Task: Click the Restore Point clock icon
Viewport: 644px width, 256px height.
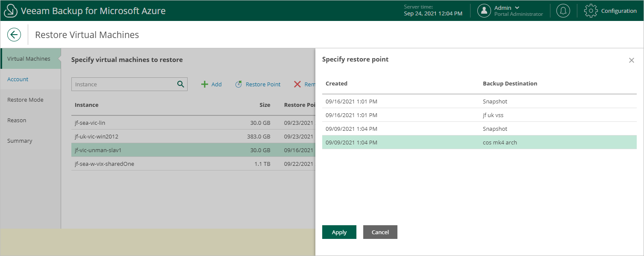Action: (239, 84)
